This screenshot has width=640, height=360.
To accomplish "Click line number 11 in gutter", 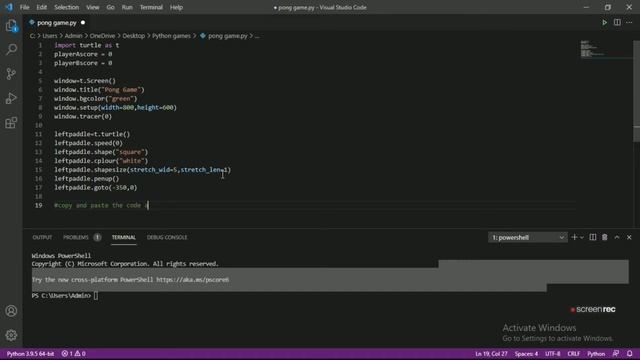I will tap(38, 134).
